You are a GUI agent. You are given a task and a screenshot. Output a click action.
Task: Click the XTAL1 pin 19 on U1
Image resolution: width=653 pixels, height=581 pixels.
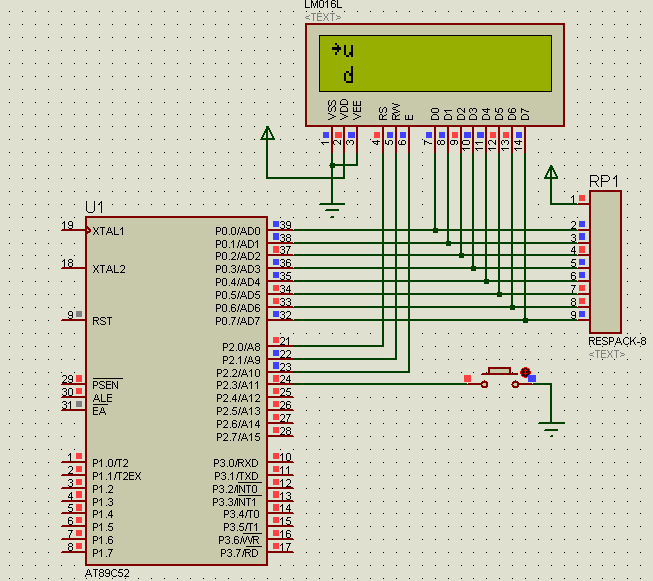click(x=72, y=230)
